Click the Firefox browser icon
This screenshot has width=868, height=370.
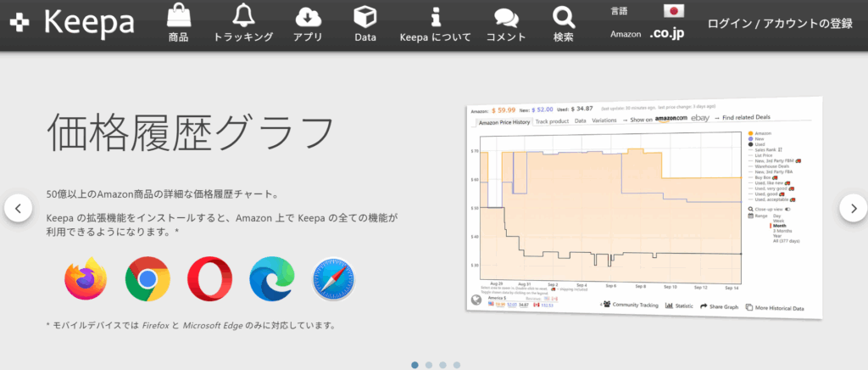pyautogui.click(x=86, y=277)
